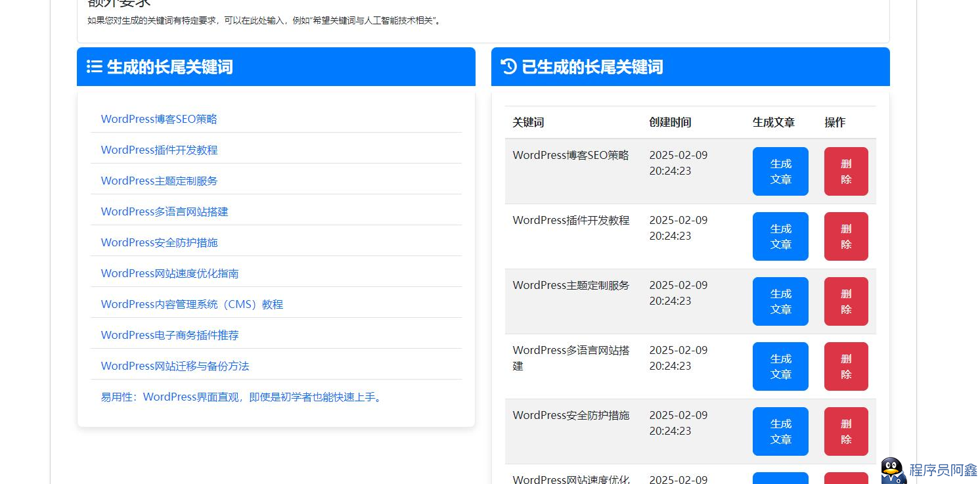This screenshot has height=484, width=980.
Task: Open the WordPress内容管理系统（CMS）教程 link
Action: 192,304
